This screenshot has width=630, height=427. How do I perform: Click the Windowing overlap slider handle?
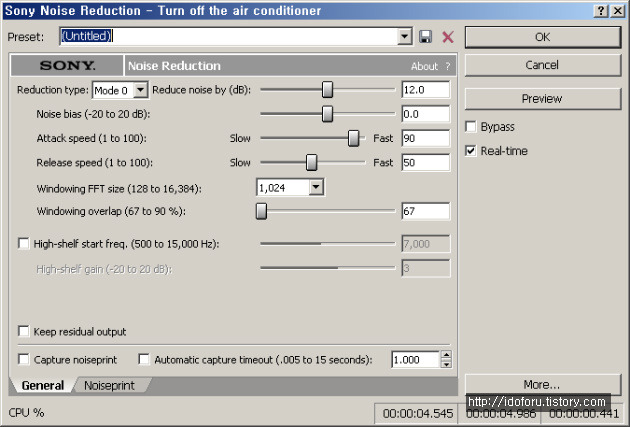[262, 211]
